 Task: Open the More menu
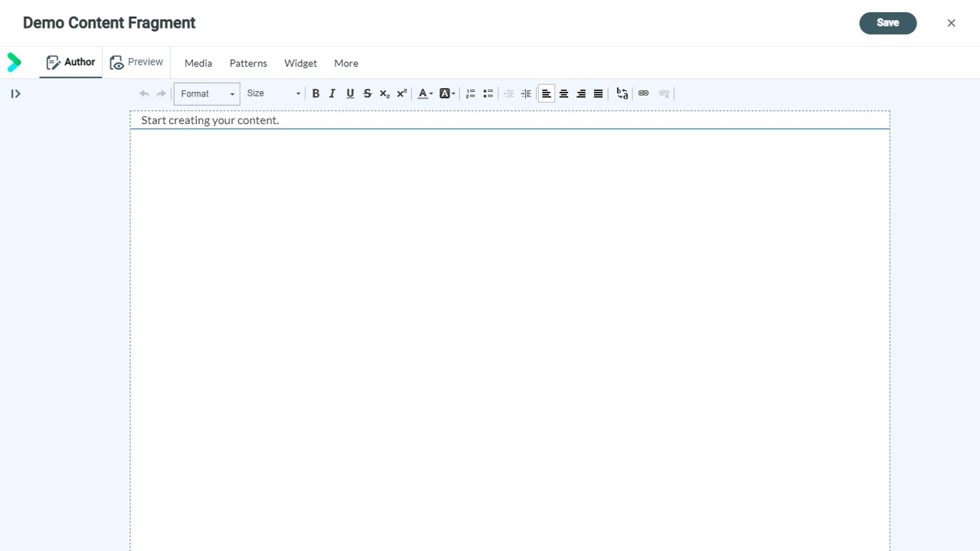pyautogui.click(x=346, y=63)
